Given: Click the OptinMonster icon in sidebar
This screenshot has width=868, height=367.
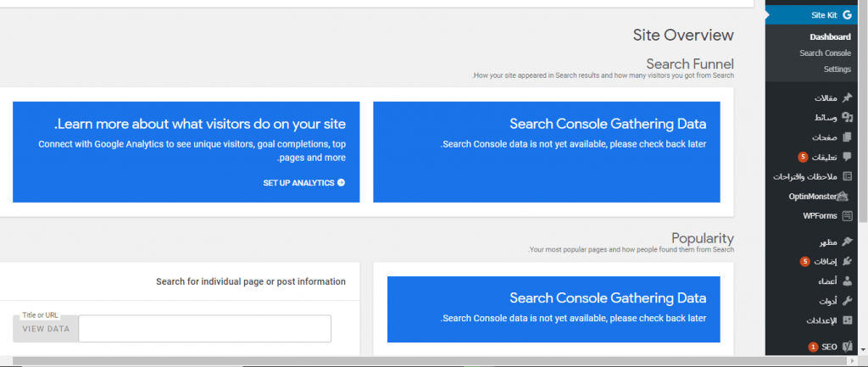Looking at the screenshot, I should 843,196.
